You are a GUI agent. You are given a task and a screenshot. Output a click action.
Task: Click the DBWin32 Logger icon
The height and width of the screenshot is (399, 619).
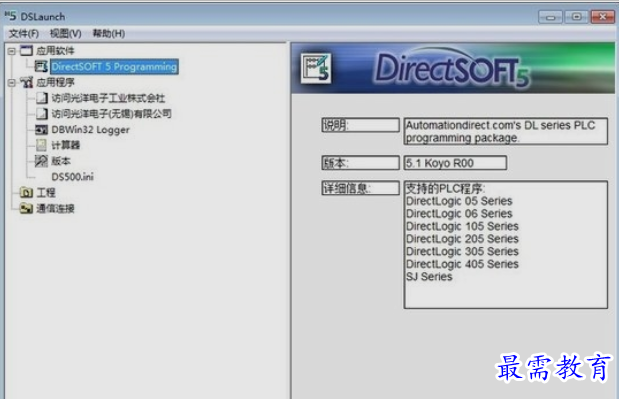(x=41, y=129)
